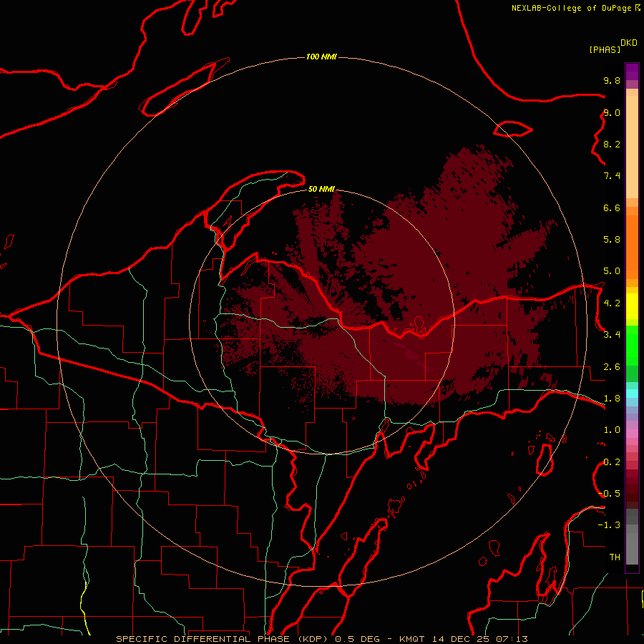This screenshot has width=644, height=644.
Task: Click the green segment of the color bar
Action: [x=632, y=345]
